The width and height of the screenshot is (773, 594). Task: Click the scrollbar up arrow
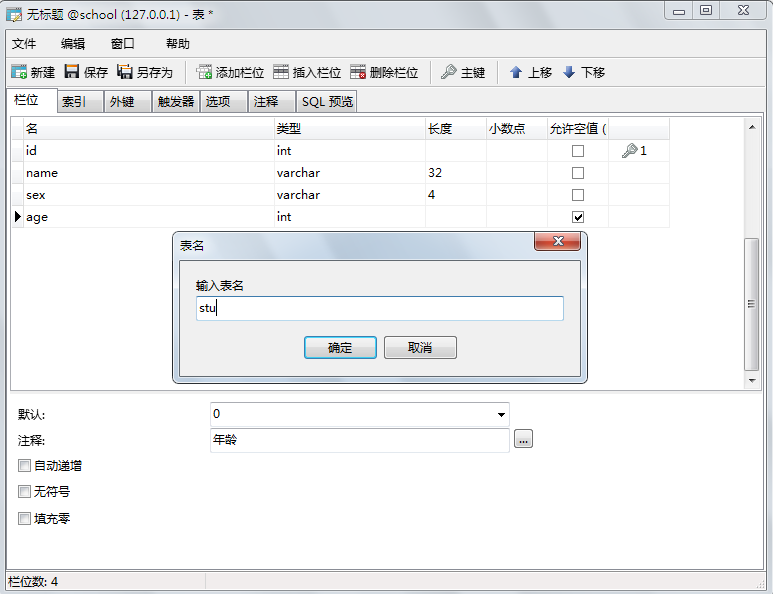[752, 127]
